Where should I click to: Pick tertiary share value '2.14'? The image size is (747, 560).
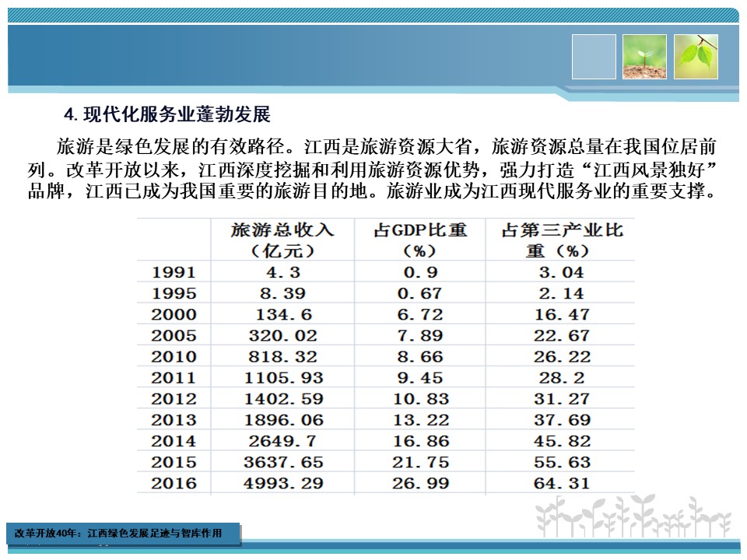[x=562, y=293]
